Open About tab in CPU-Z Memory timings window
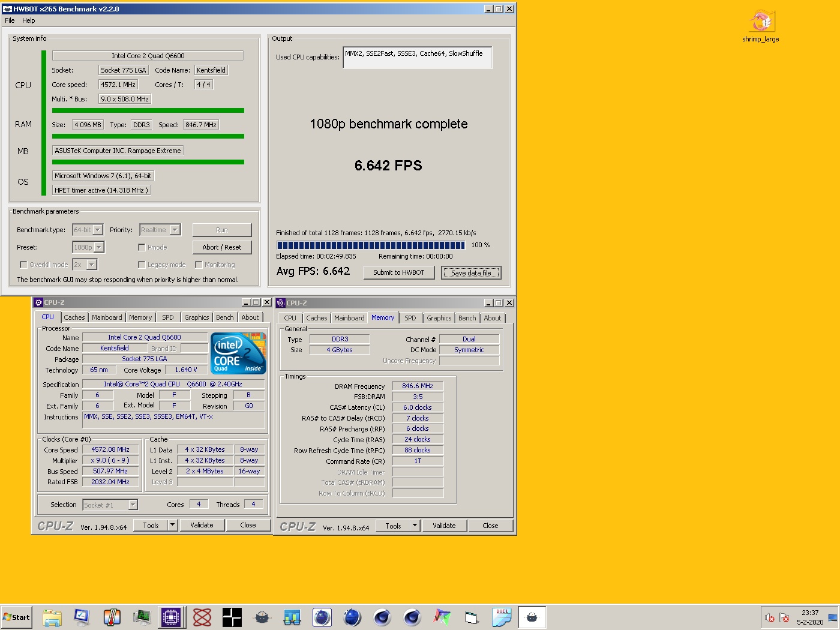 pyautogui.click(x=493, y=318)
